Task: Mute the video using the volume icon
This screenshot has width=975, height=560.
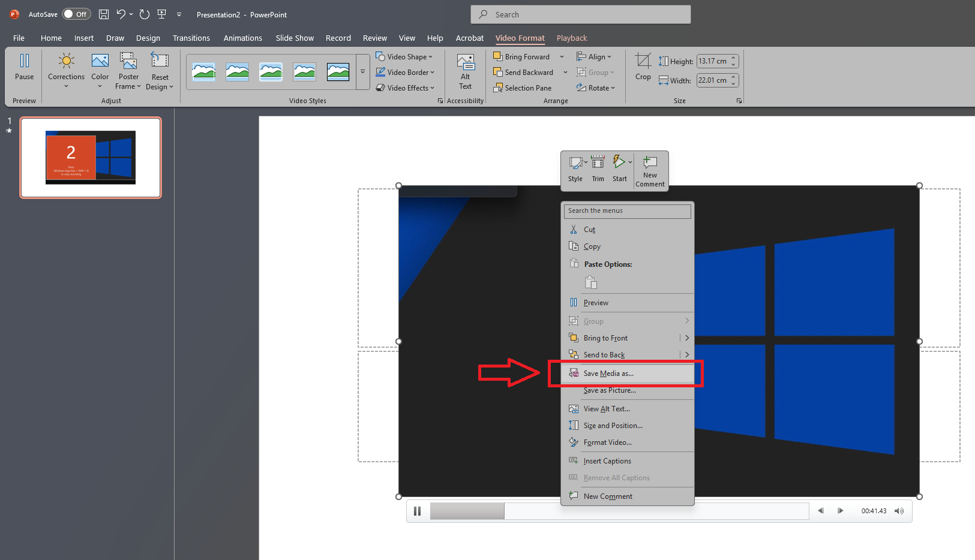Action: 898,511
